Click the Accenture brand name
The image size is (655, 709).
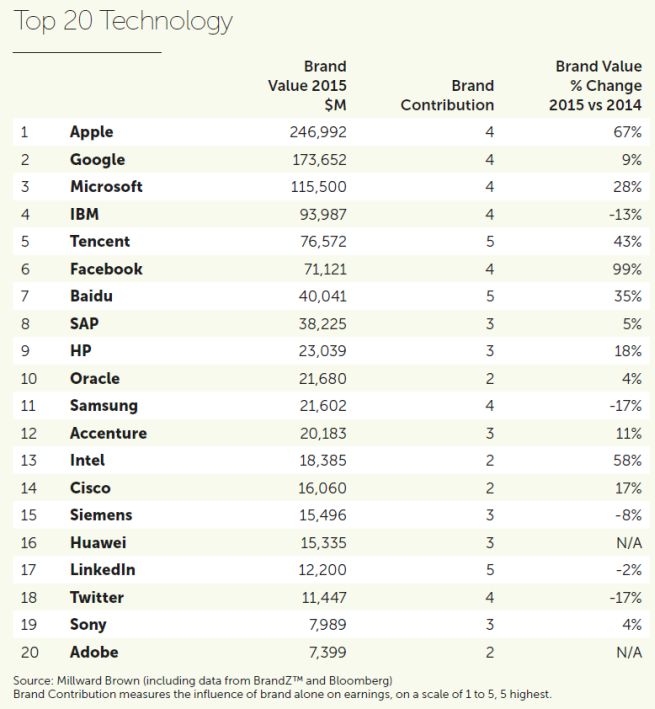108,433
